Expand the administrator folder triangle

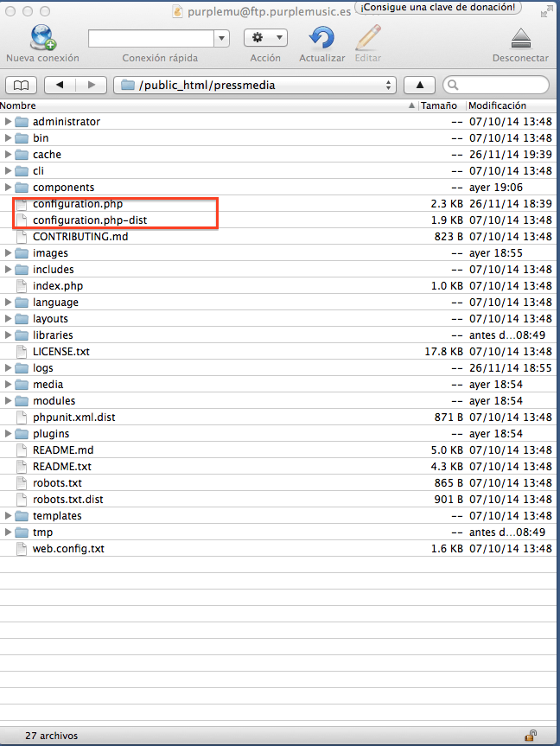click(x=8, y=121)
